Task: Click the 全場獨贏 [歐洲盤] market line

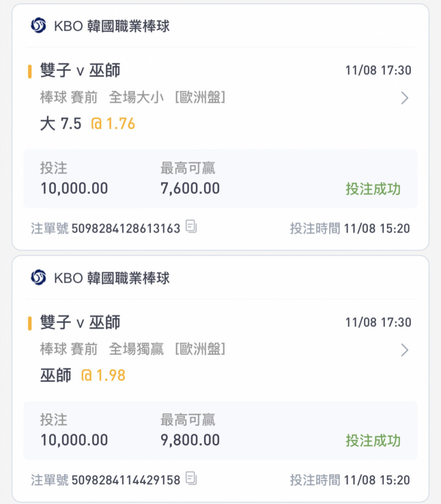Action: click(167, 349)
